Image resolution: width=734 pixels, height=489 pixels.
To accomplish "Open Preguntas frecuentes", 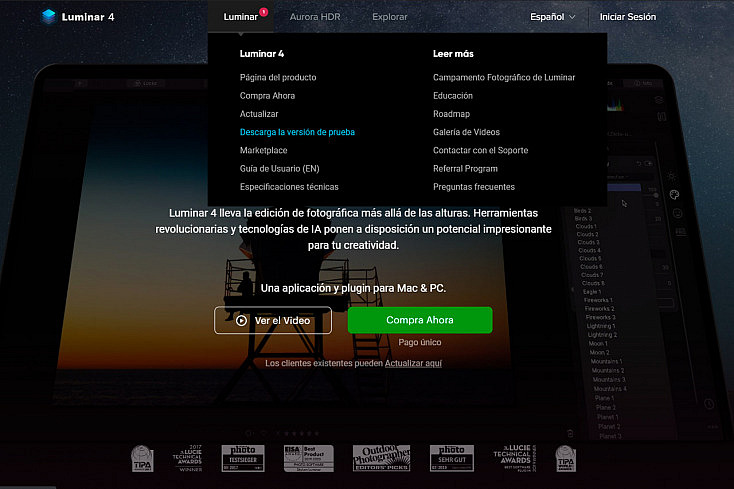I will (474, 187).
